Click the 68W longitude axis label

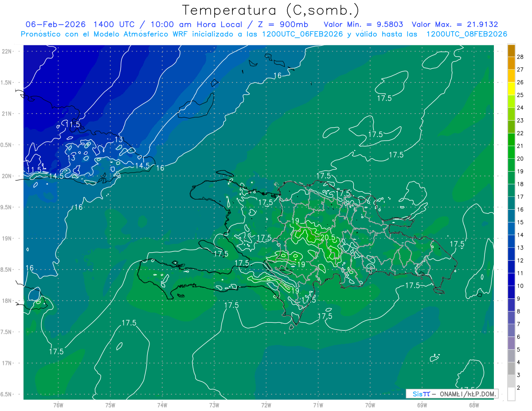click(473, 405)
